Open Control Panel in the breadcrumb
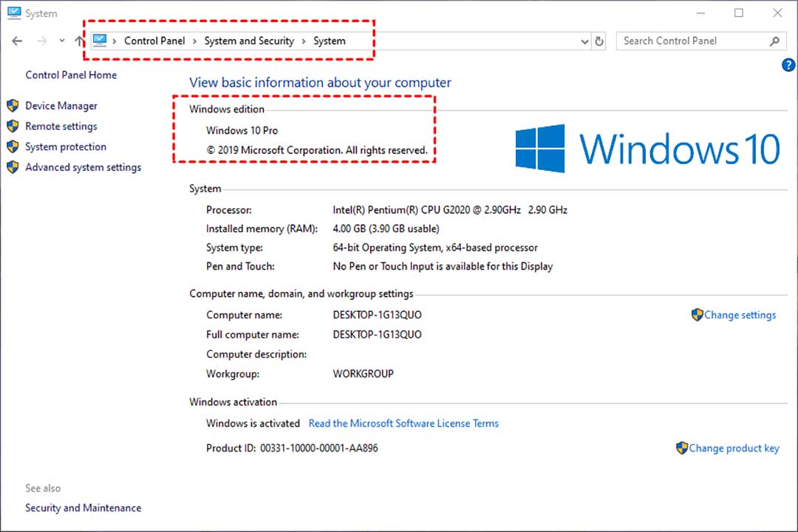798x532 pixels. click(x=154, y=41)
